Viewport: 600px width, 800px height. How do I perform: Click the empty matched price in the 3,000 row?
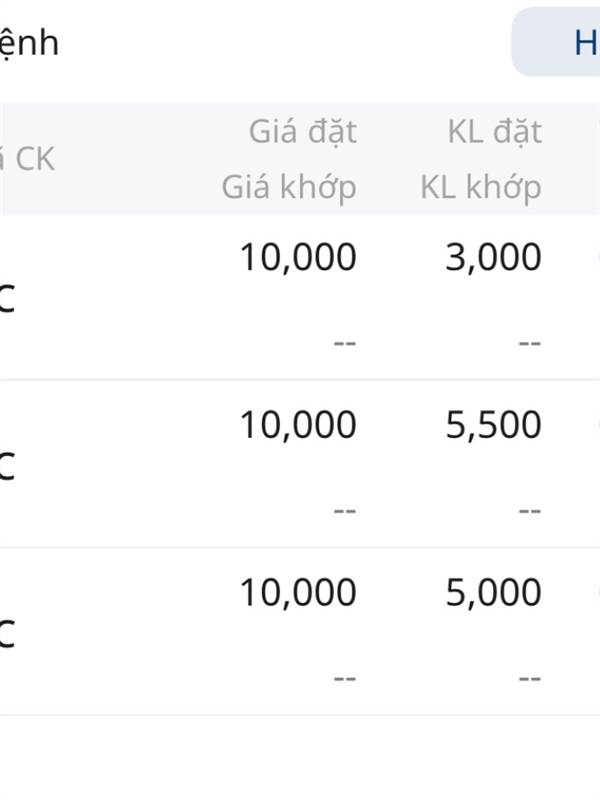[345, 343]
